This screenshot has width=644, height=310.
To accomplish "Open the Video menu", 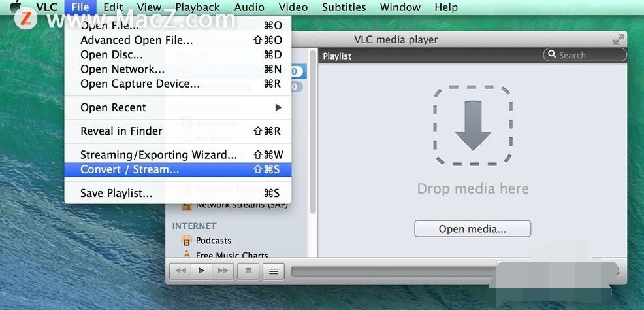I will (293, 7).
